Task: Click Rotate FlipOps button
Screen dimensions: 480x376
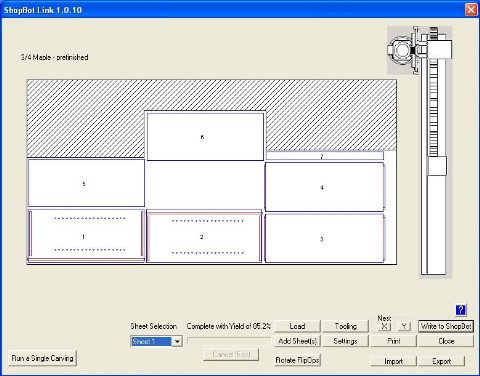Action: click(297, 360)
